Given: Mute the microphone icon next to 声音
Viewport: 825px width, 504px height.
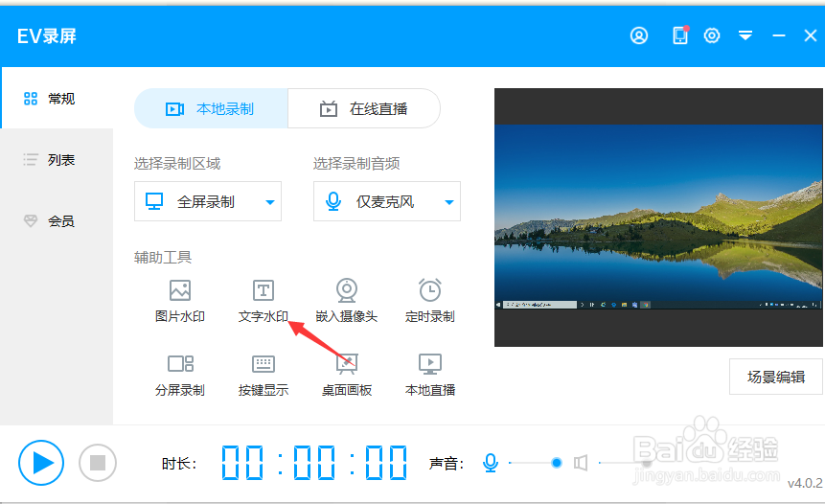Looking at the screenshot, I should (x=491, y=463).
